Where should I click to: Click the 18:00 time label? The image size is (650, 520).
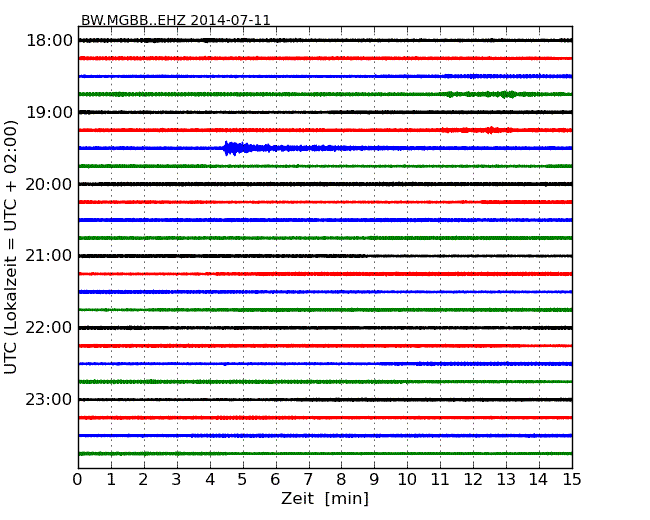click(49, 41)
